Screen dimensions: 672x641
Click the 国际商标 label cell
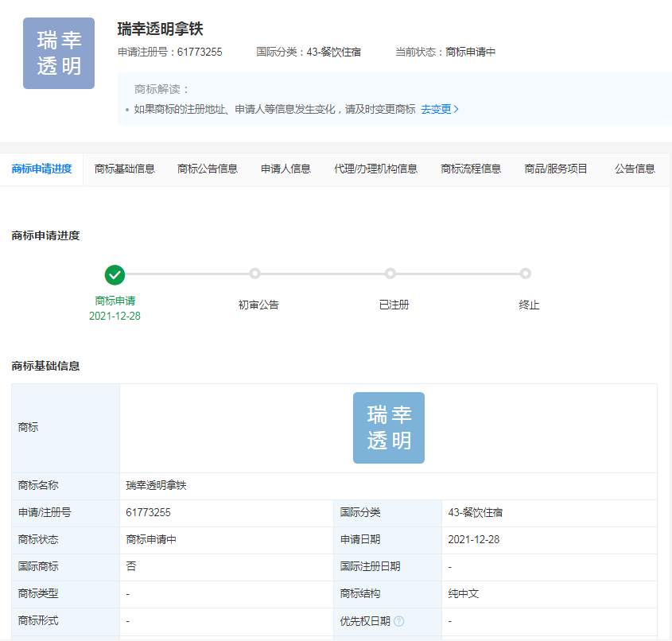65,566
